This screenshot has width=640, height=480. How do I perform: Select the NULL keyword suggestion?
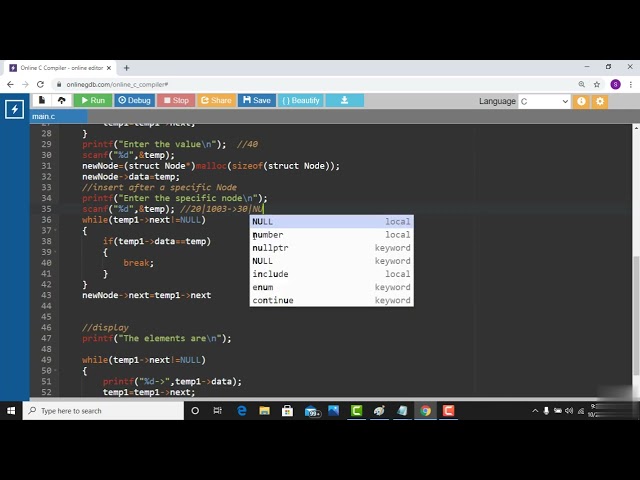click(x=331, y=261)
